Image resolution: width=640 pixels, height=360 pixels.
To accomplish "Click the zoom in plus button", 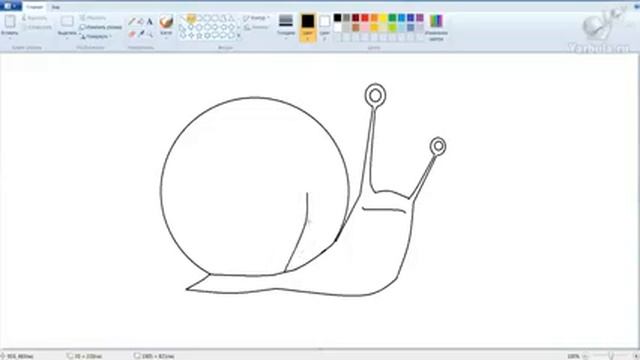I will (x=636, y=356).
